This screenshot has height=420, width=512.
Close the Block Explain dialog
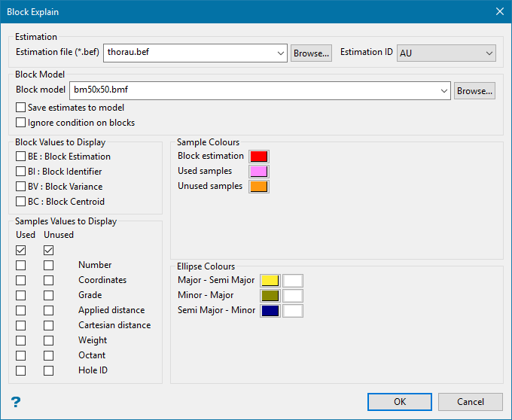(499, 11)
